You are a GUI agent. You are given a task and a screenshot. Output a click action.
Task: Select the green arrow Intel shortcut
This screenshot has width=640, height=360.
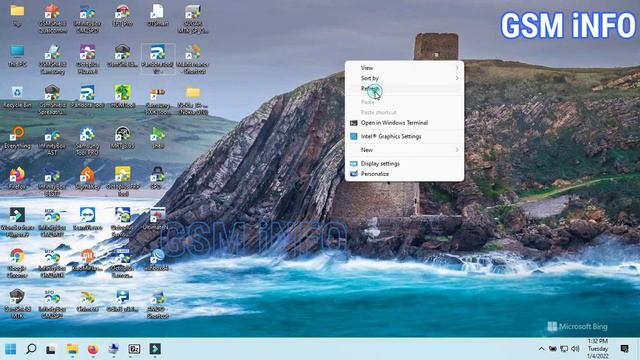158,138
